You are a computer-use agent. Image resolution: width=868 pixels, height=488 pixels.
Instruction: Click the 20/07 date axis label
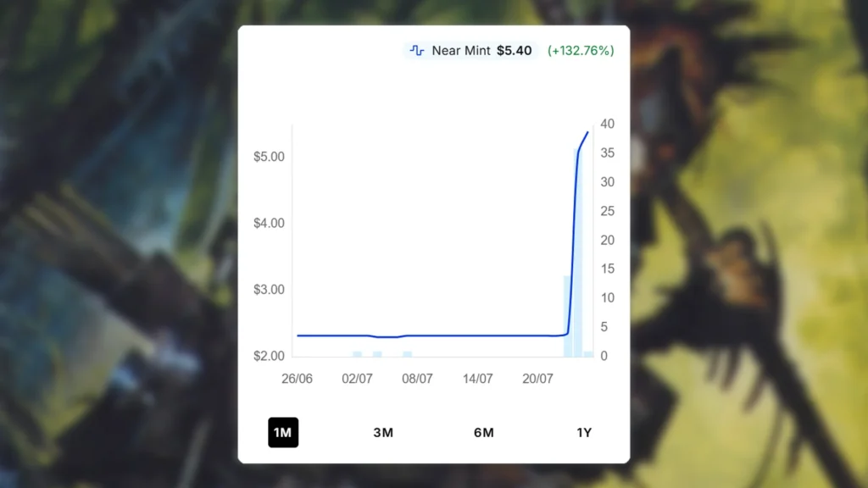pyautogui.click(x=537, y=379)
